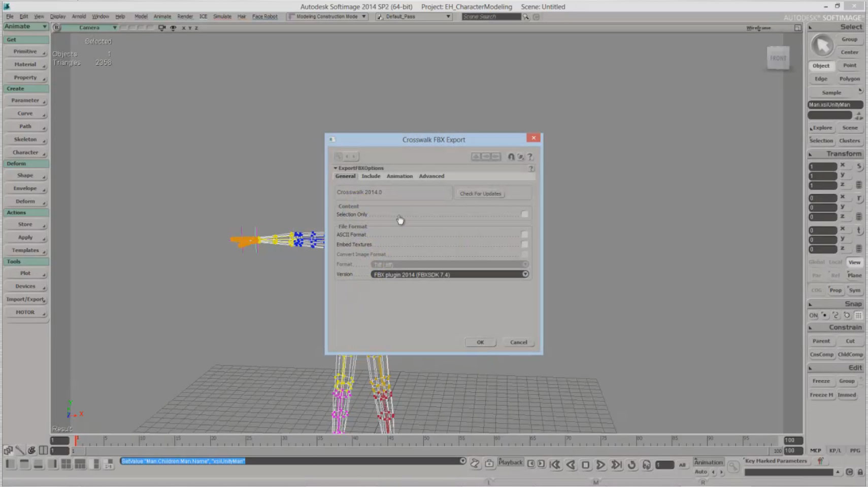Open the Camera view dropdown
868x487 pixels.
pos(90,28)
